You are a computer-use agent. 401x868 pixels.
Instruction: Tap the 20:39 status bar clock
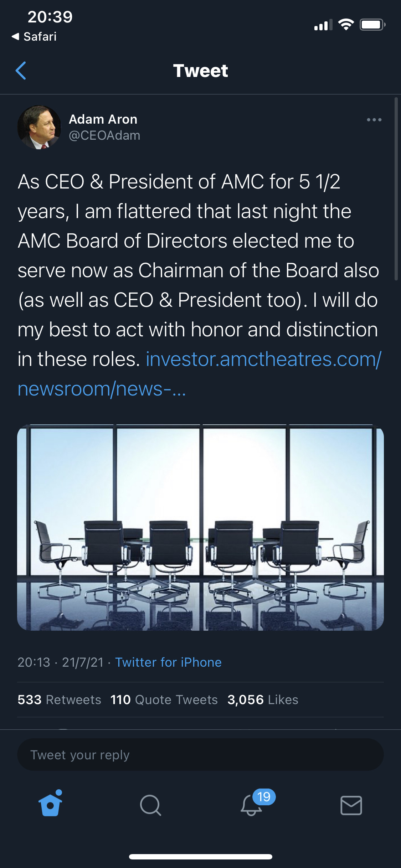pyautogui.click(x=50, y=17)
